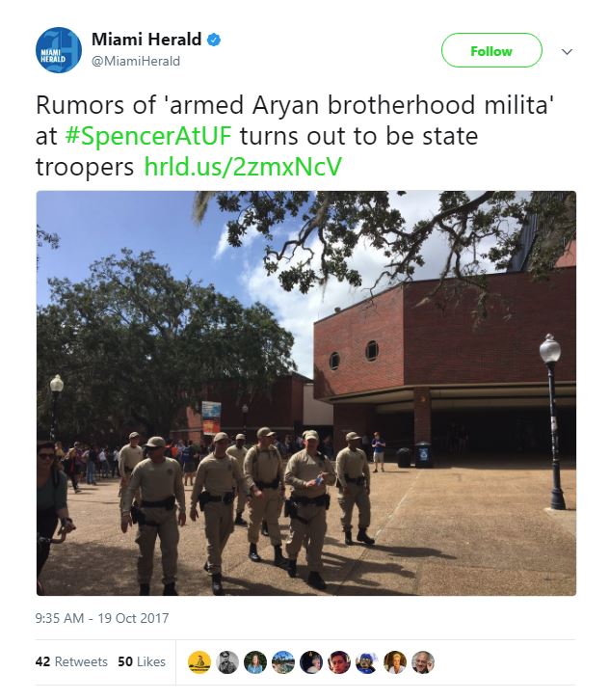This screenshot has width=609, height=700.
Task: Open the last liker's avatar with glasses
Action: point(423,662)
